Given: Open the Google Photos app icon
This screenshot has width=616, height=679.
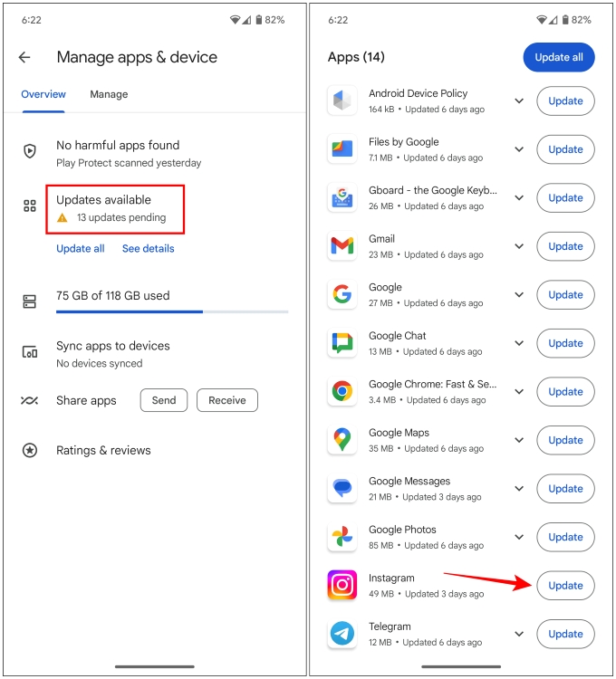Looking at the screenshot, I should (342, 537).
